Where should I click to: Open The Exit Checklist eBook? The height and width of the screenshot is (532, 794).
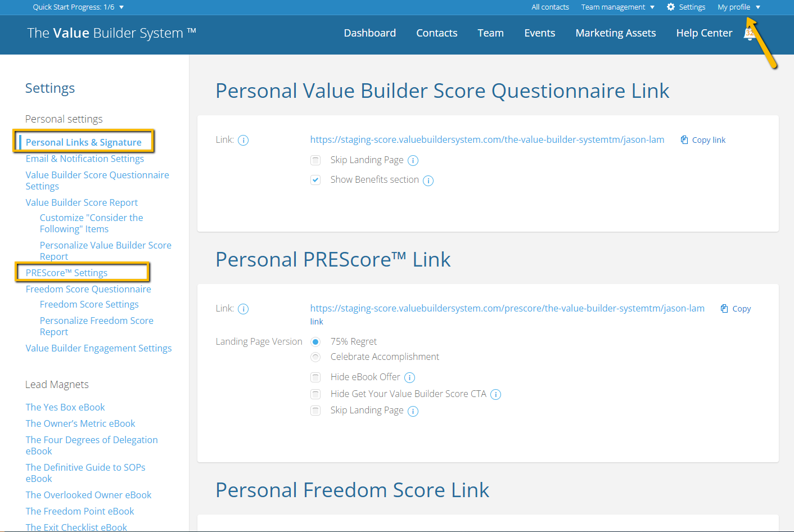(x=76, y=527)
